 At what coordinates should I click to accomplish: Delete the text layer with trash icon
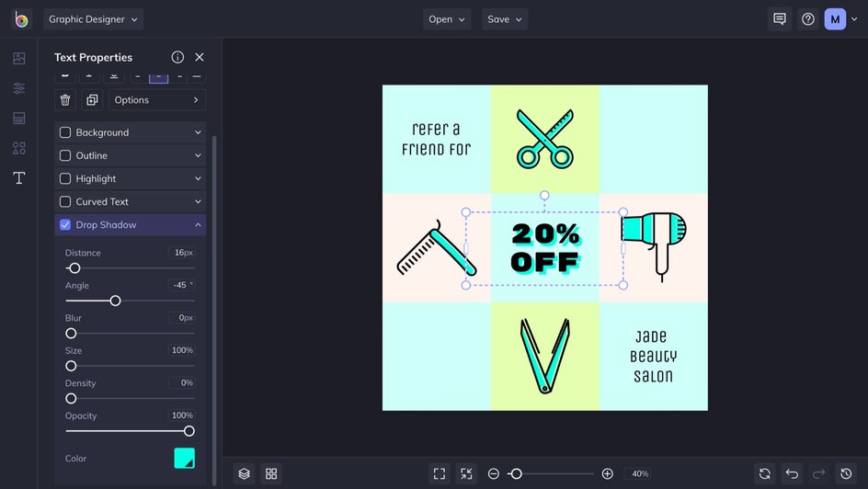tap(65, 100)
